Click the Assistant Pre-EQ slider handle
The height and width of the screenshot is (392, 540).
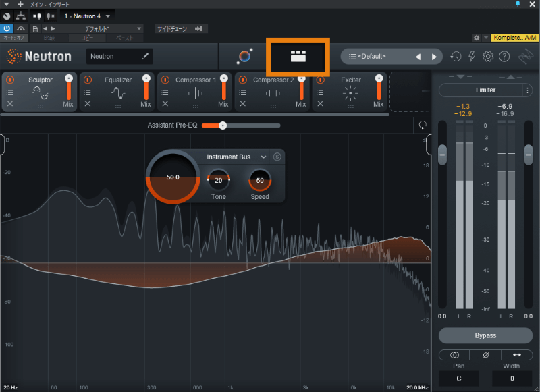(x=223, y=125)
